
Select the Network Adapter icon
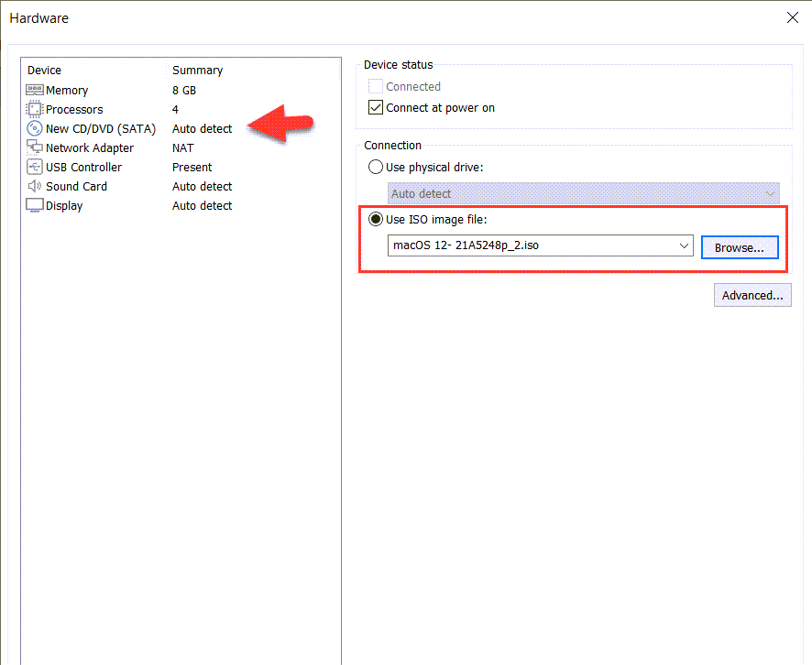point(35,147)
